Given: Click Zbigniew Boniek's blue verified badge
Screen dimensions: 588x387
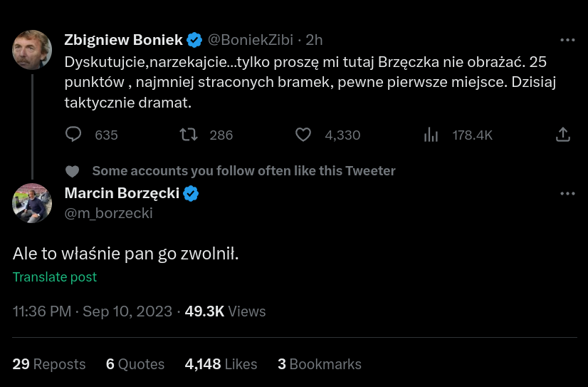Looking at the screenshot, I should (x=194, y=40).
